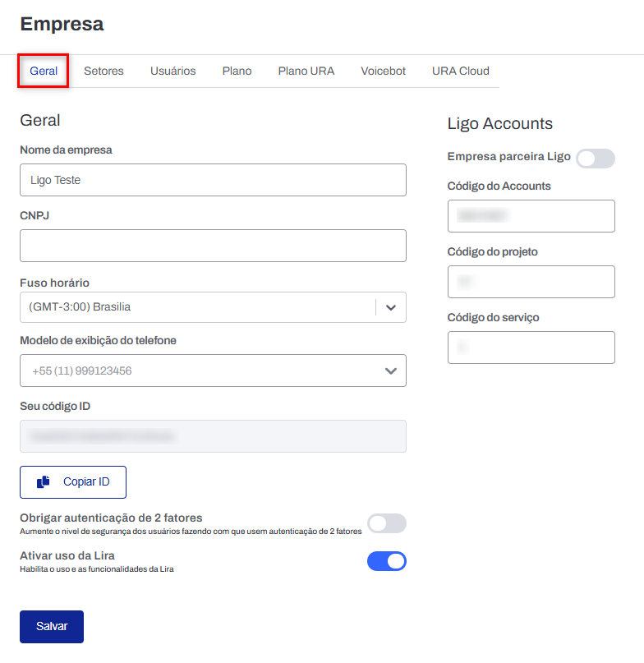
Task: Select the Geral tab
Action: [x=44, y=71]
